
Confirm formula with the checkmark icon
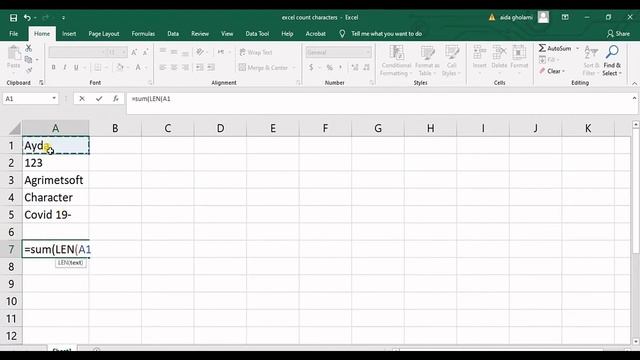pos(99,99)
